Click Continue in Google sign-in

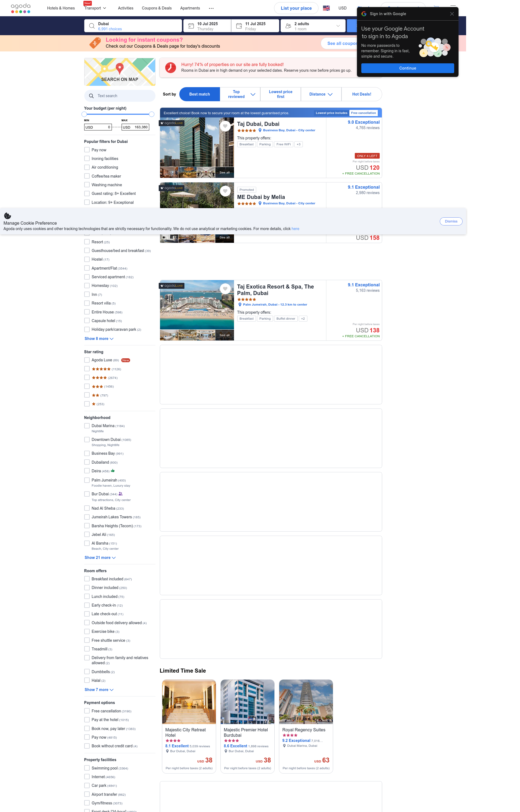coord(408,68)
